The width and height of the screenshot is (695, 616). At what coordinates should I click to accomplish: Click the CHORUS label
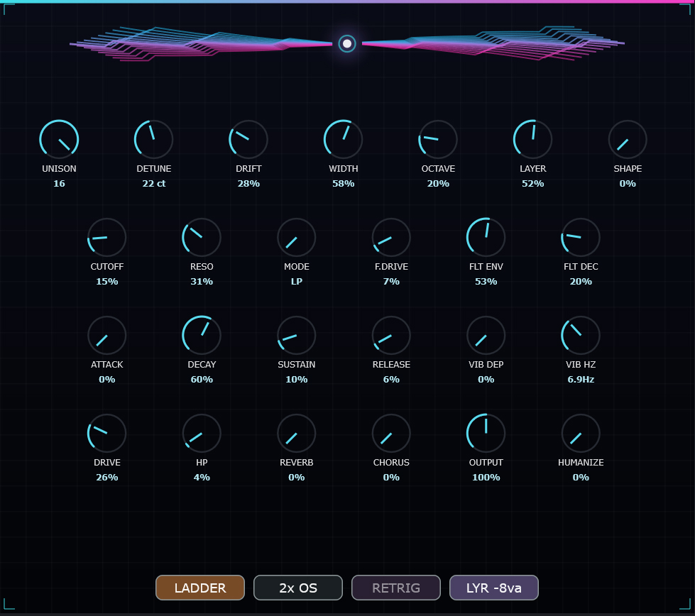[391, 462]
